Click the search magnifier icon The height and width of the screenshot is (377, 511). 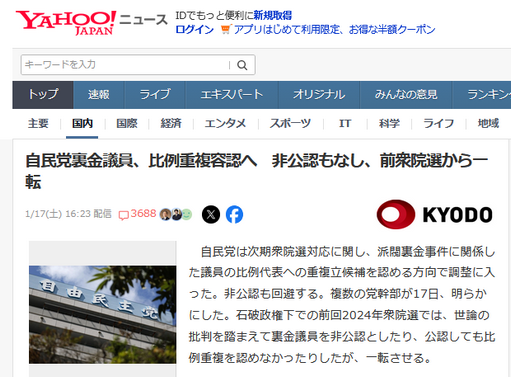click(x=242, y=65)
